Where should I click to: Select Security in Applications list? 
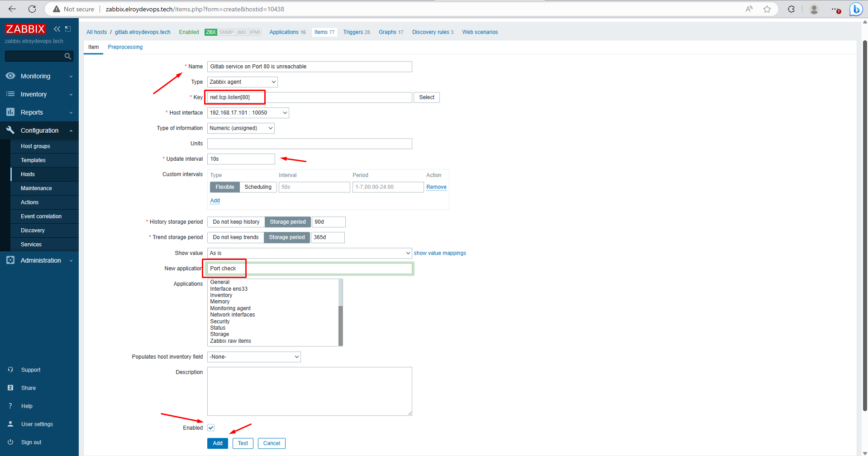(x=219, y=322)
